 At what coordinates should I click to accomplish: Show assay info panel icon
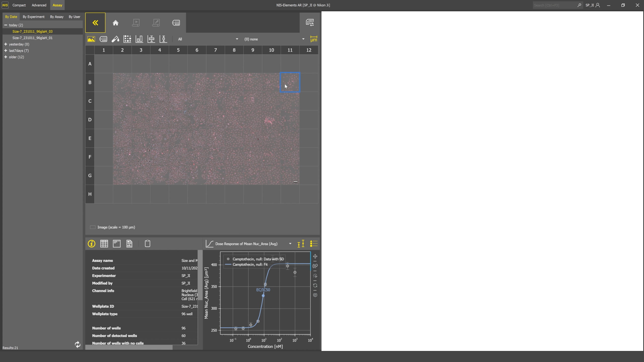pos(92,244)
